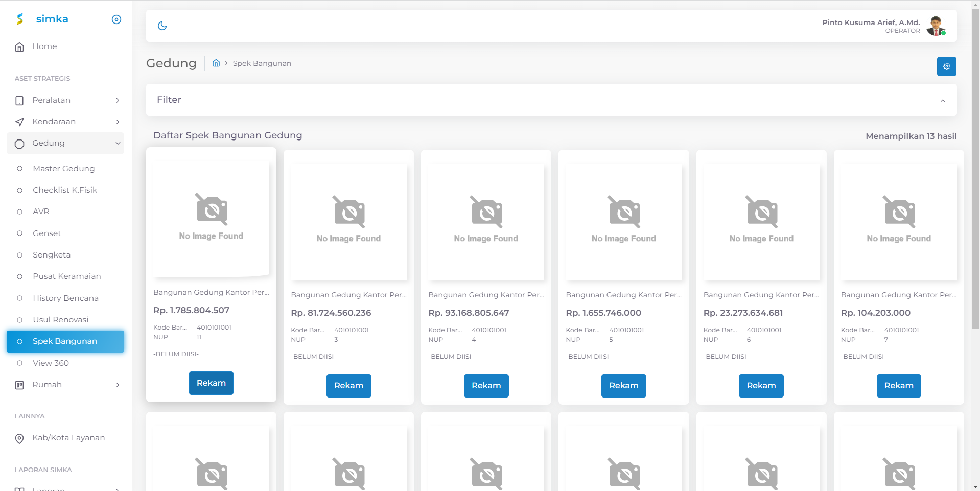Click price Rp. 1.655.746.000
This screenshot has width=980, height=491.
(603, 313)
